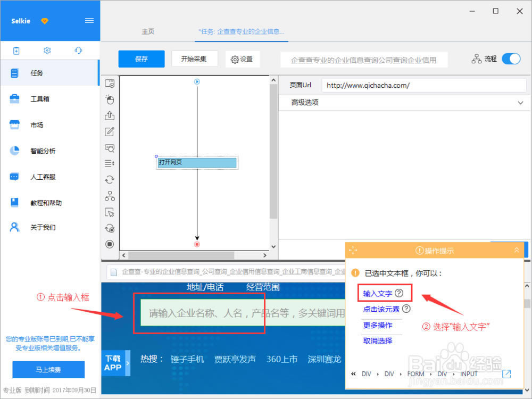Image resolution: width=532 pixels, height=399 pixels.
Task: Click the extract data upload-arrow icon
Action: (110, 115)
